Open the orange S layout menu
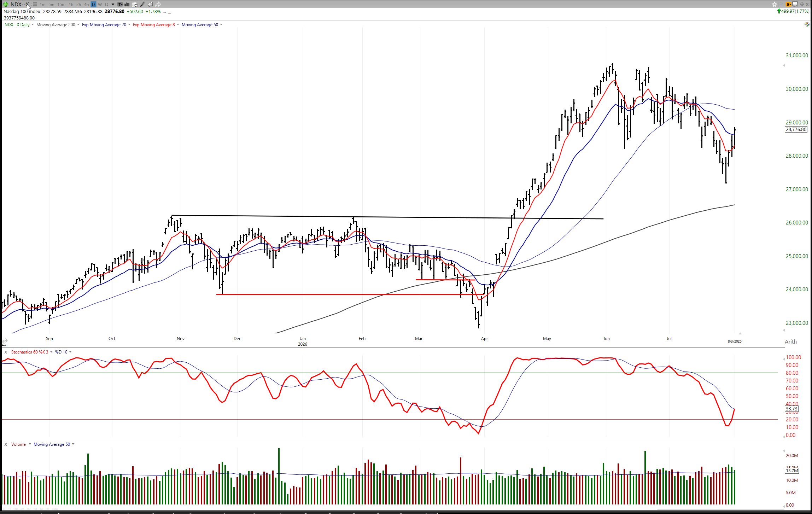The image size is (812, 514). pyautogui.click(x=789, y=5)
